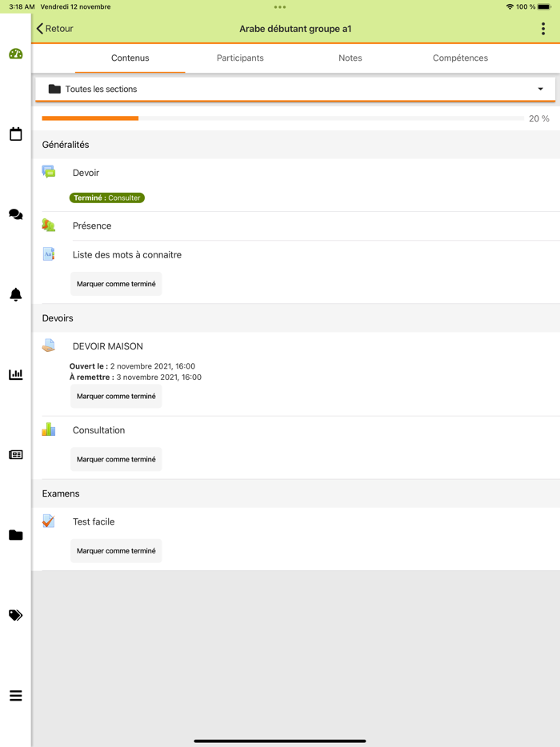The height and width of the screenshot is (747, 560).
Task: Open the dashboard icon in sidebar
Action: [x=15, y=54]
